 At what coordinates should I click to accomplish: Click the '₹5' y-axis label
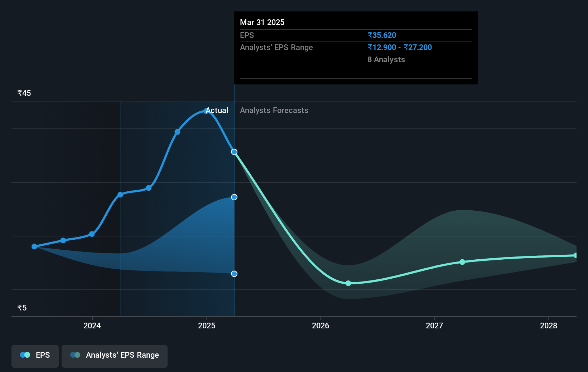click(22, 308)
